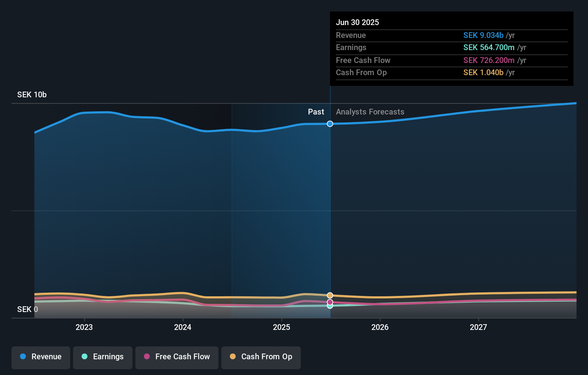Click the 2023 x-axis label

pos(84,327)
